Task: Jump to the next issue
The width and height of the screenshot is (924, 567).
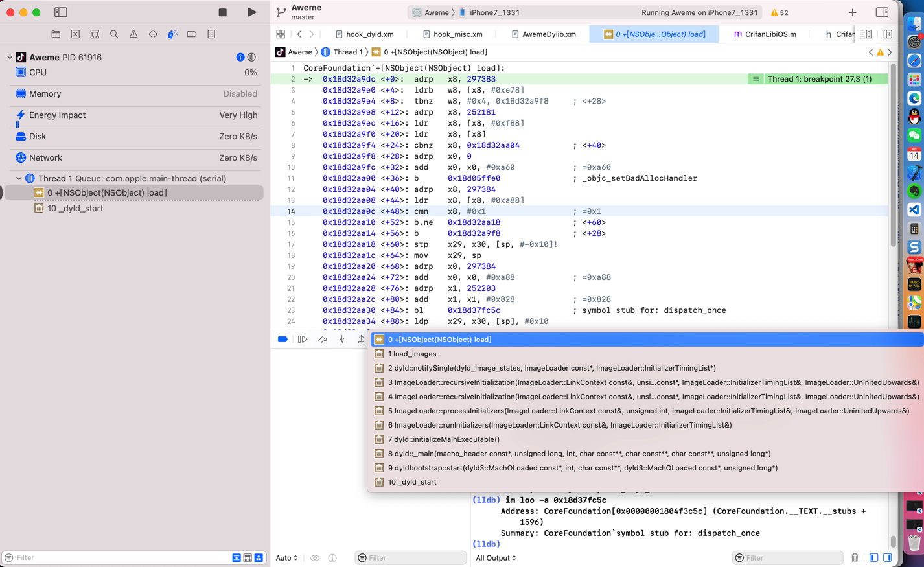Action: pyautogui.click(x=890, y=52)
